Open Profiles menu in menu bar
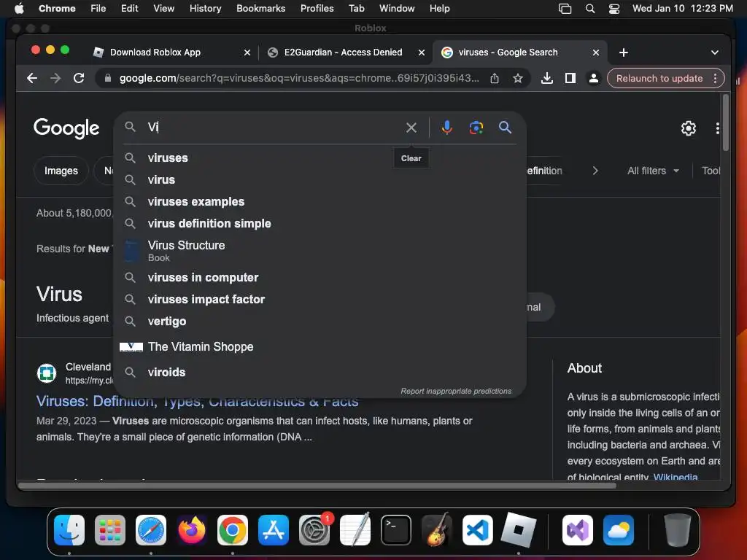This screenshot has width=747, height=560. point(317,9)
